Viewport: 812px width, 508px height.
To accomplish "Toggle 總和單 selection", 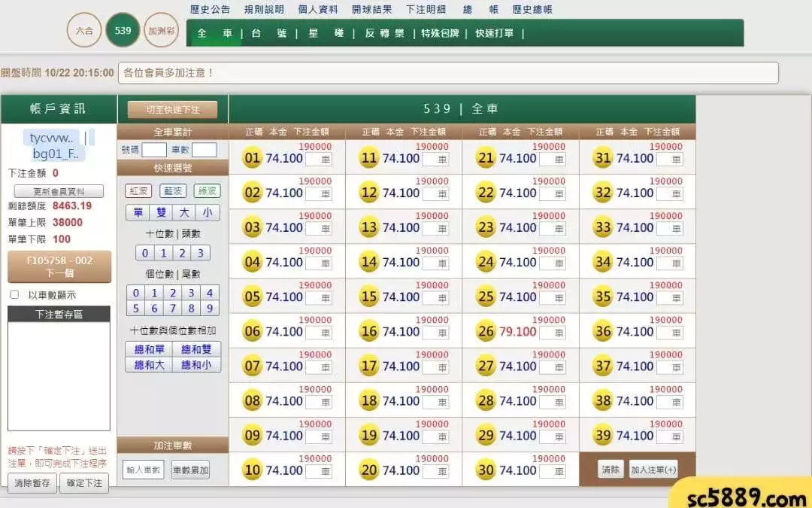I will tap(149, 349).
